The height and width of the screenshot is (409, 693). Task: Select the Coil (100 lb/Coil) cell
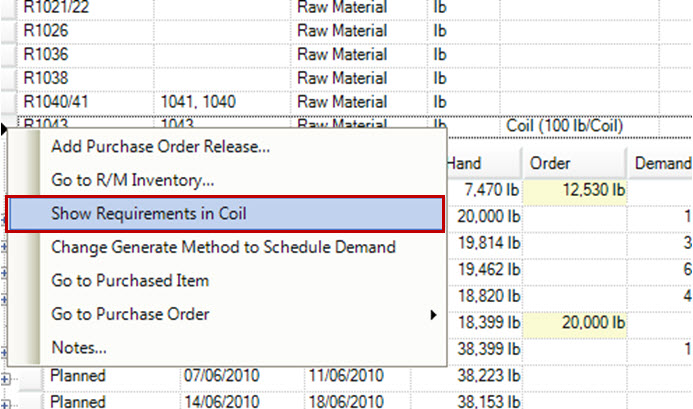(565, 126)
